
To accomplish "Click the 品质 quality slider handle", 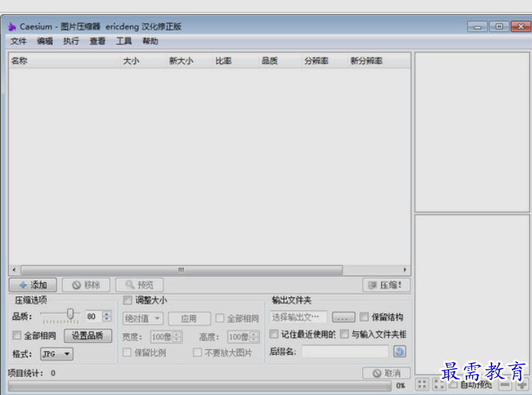I will 70,314.
